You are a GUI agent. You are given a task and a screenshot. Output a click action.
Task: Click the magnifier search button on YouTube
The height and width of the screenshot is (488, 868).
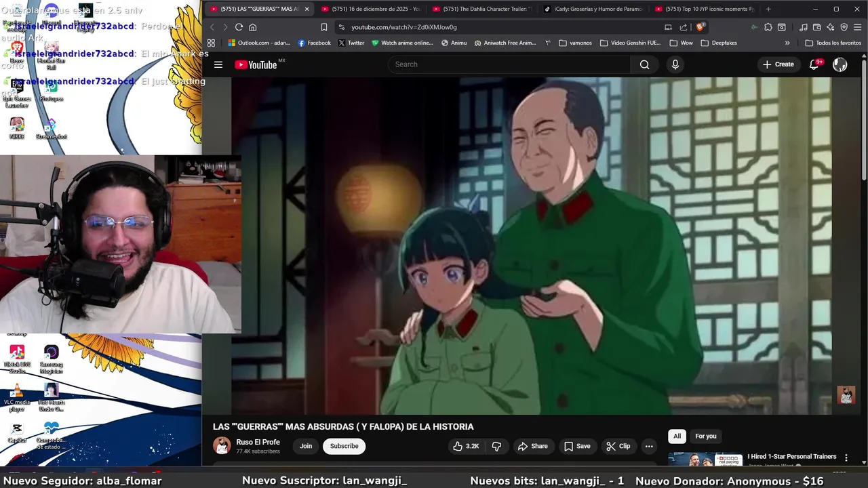click(644, 64)
